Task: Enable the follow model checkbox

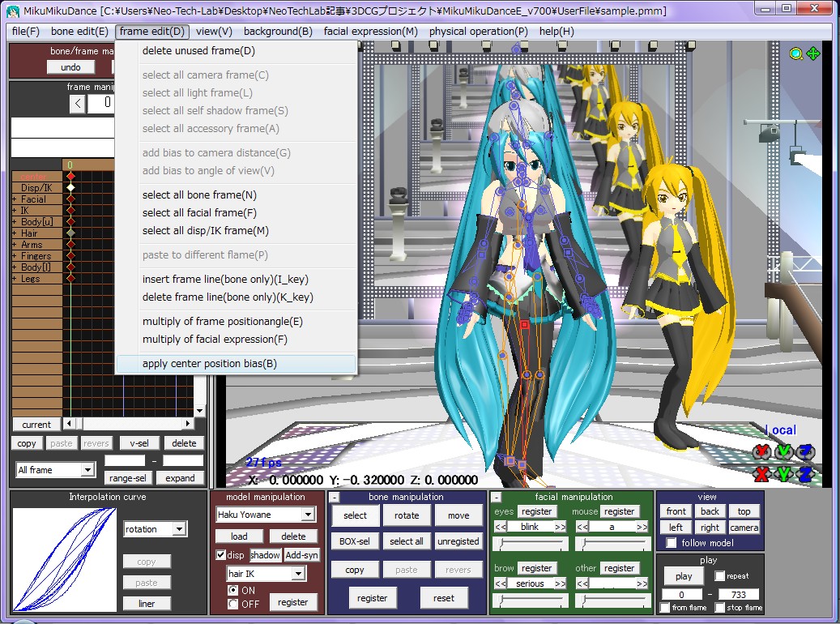Action: tap(671, 543)
